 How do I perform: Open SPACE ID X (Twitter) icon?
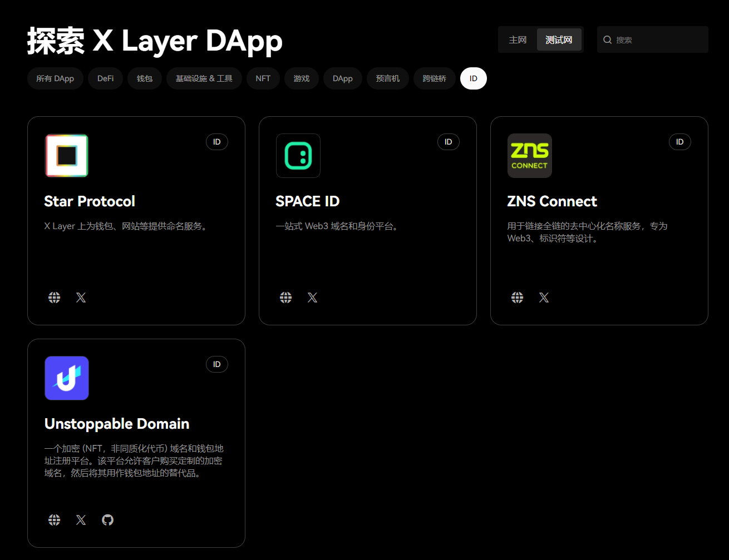[313, 298]
